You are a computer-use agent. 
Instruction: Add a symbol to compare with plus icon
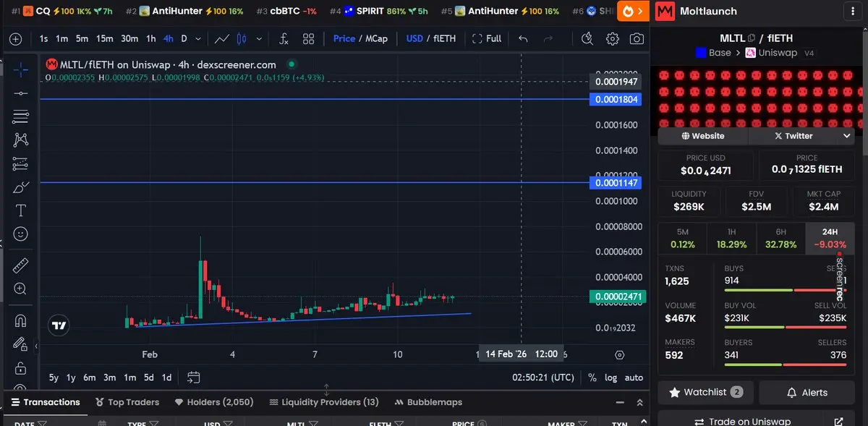click(x=15, y=38)
